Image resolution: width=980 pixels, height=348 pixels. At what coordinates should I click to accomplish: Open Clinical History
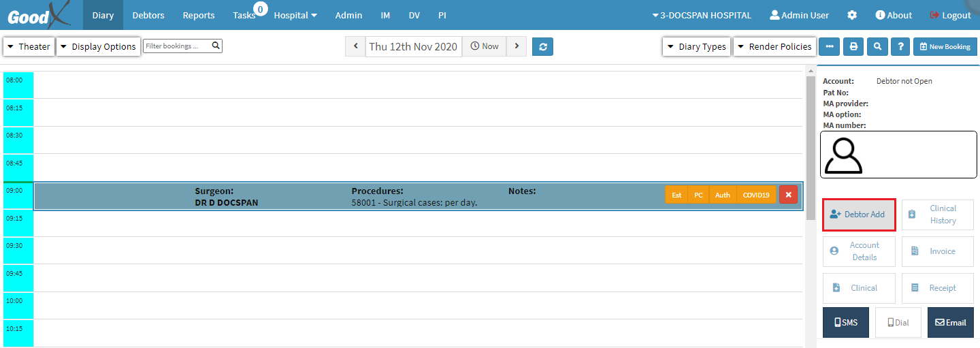[938, 215]
